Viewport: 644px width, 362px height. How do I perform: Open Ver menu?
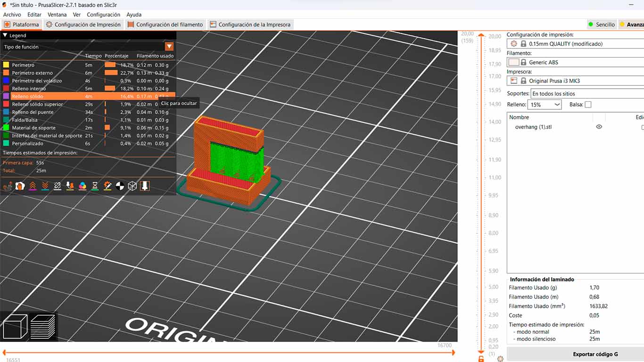coord(77,15)
